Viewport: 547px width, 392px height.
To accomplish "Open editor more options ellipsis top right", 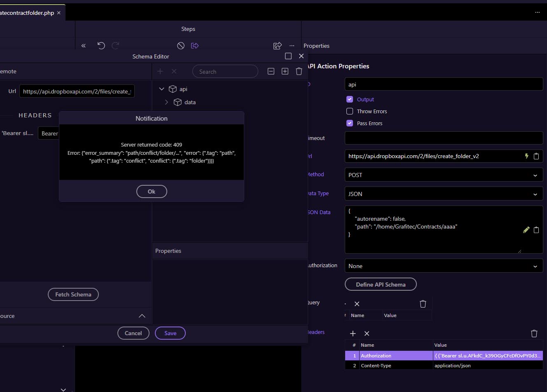I will point(537,12).
